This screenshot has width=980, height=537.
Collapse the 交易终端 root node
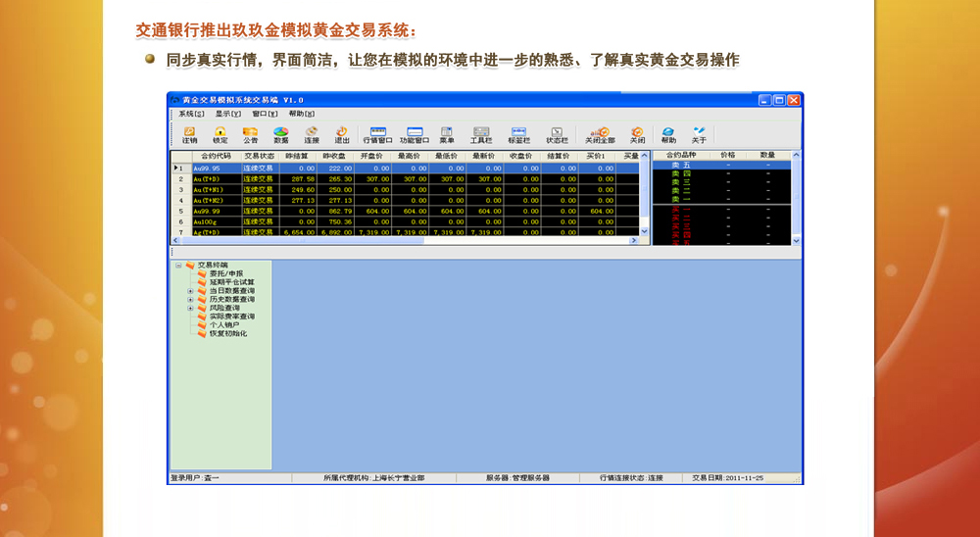click(x=178, y=265)
